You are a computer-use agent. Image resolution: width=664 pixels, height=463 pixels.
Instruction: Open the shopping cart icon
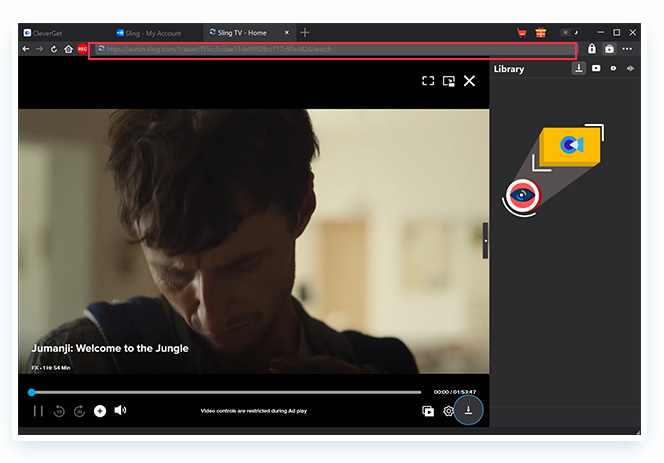click(522, 33)
